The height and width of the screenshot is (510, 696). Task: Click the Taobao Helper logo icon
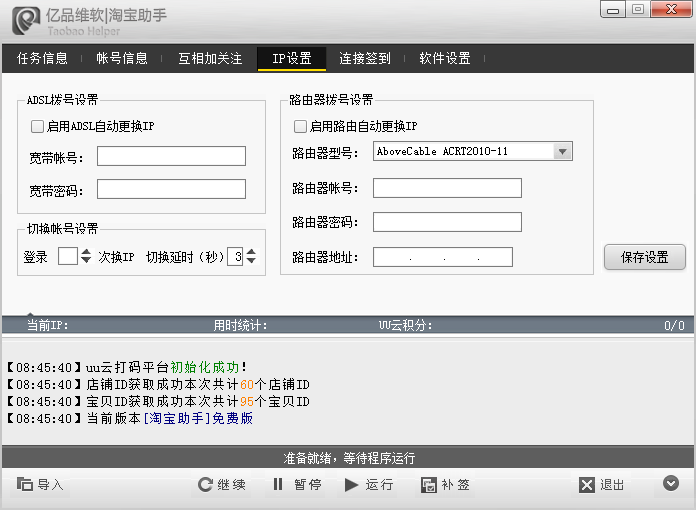click(x=25, y=18)
